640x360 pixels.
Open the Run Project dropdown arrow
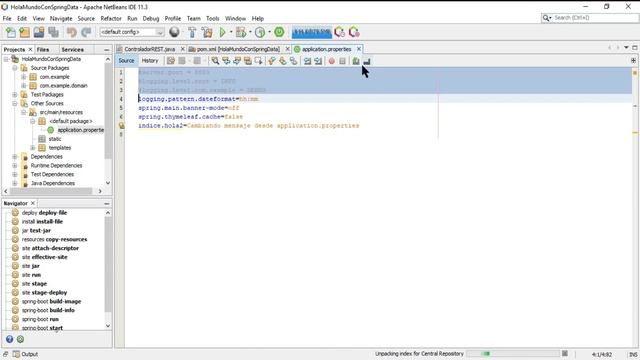pos(231,32)
